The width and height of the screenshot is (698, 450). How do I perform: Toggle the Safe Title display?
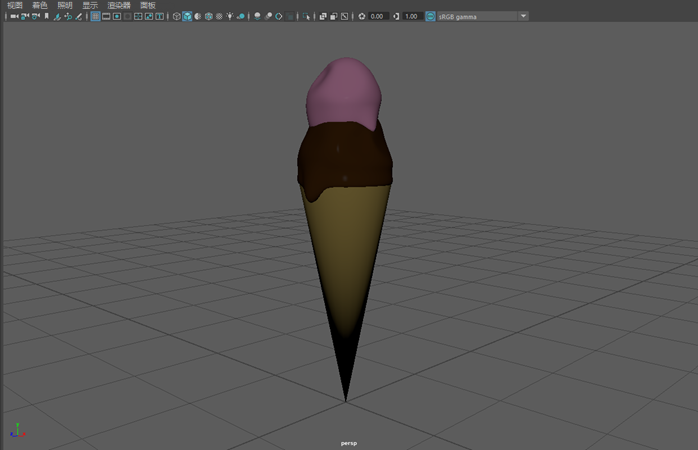click(x=159, y=16)
